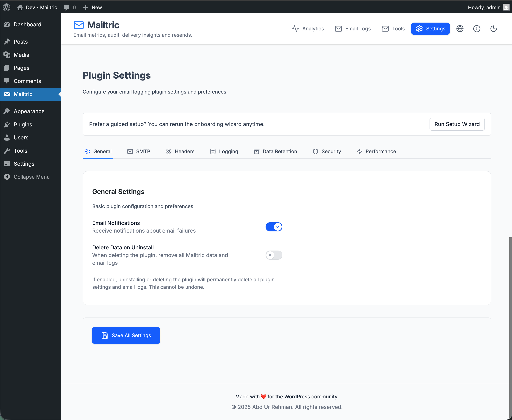Toggle dark mode moon icon
512x420 pixels.
point(493,29)
